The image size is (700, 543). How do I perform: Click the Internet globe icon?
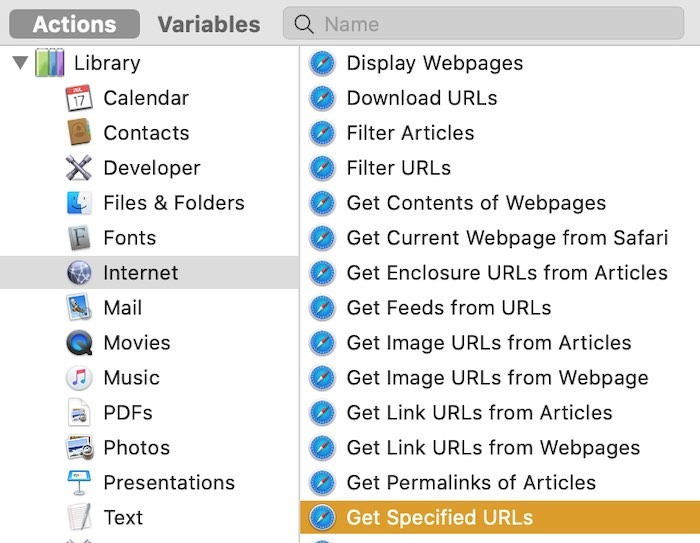pos(79,272)
